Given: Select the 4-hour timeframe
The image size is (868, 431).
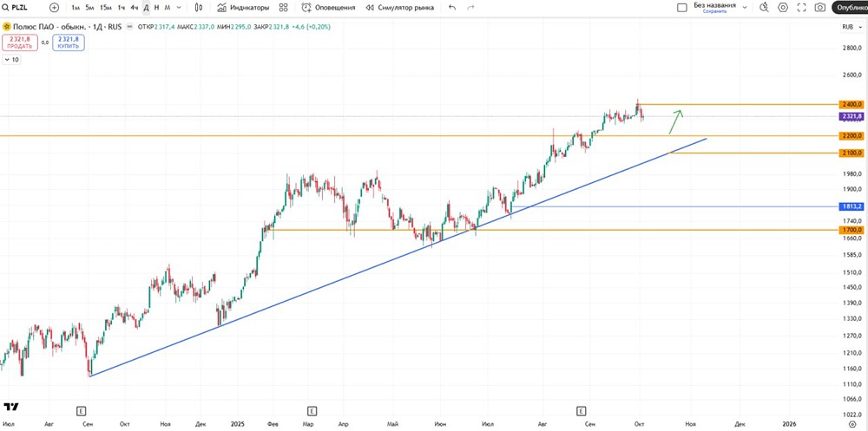Looking at the screenshot, I should (134, 7).
